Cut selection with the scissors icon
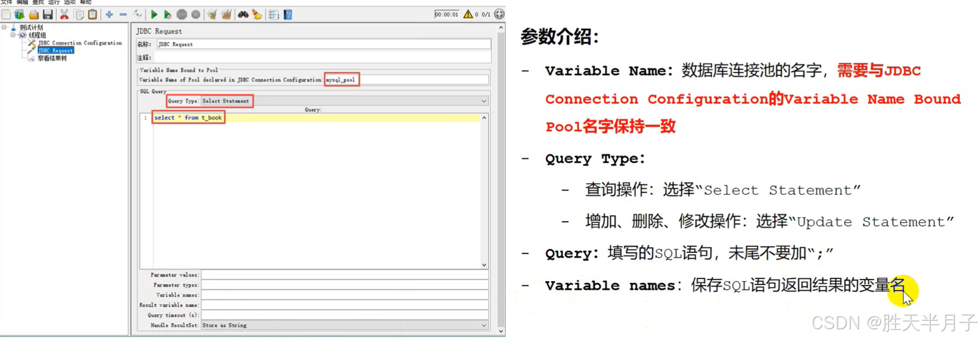 [64, 14]
